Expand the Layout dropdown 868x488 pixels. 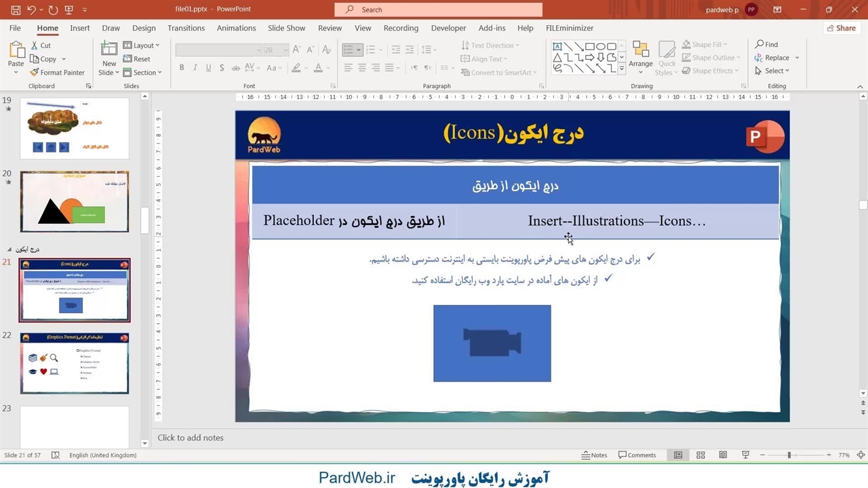click(141, 45)
